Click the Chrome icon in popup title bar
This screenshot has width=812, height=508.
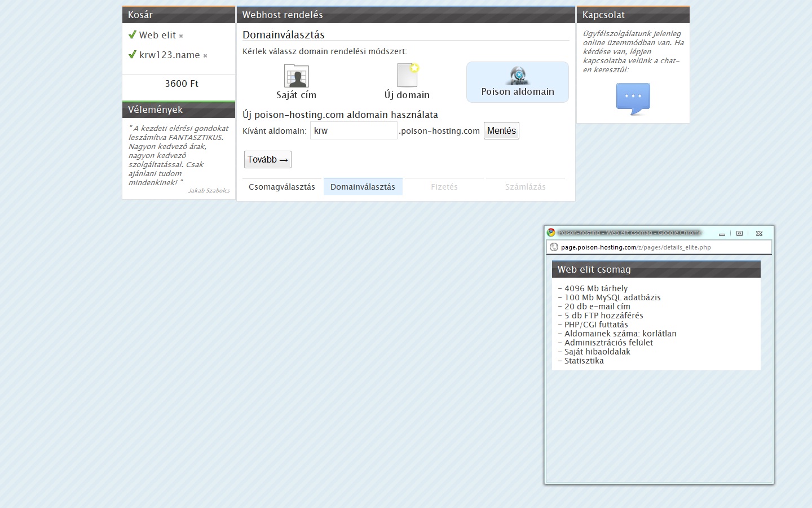coord(551,233)
